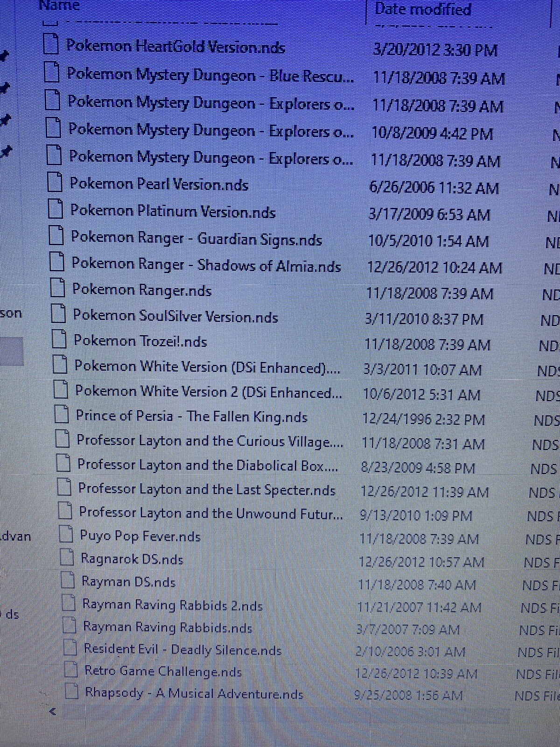Click file icon of Rayman Raving Rabbids 2.nds

(x=69, y=603)
